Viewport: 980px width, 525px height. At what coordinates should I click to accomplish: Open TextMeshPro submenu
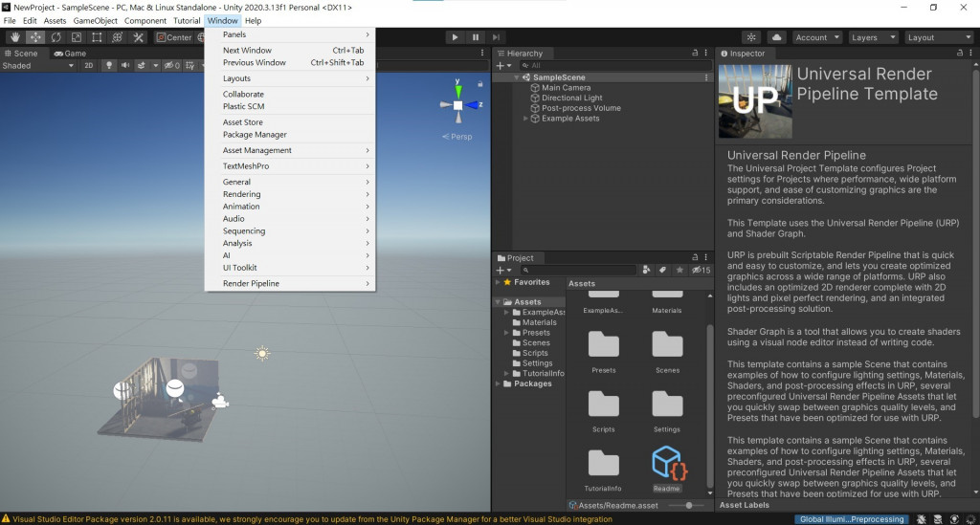[290, 166]
